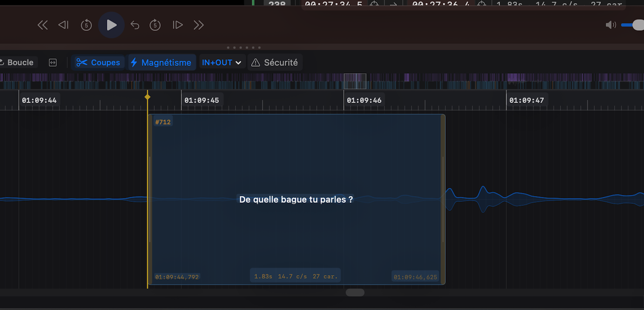
Task: Click the yellow playhead marker on the ruler
Action: [x=147, y=96]
